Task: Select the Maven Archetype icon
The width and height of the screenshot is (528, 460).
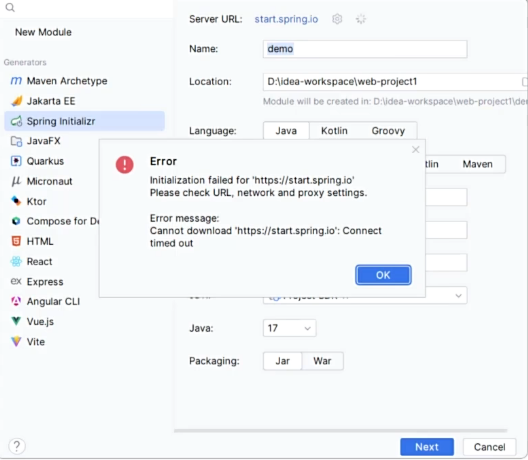Action: tap(16, 81)
